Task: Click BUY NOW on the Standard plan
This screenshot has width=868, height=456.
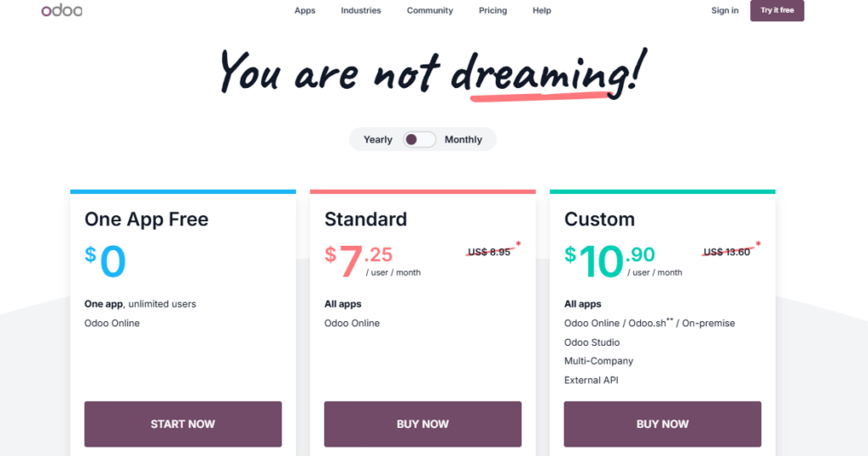Action: pos(423,424)
